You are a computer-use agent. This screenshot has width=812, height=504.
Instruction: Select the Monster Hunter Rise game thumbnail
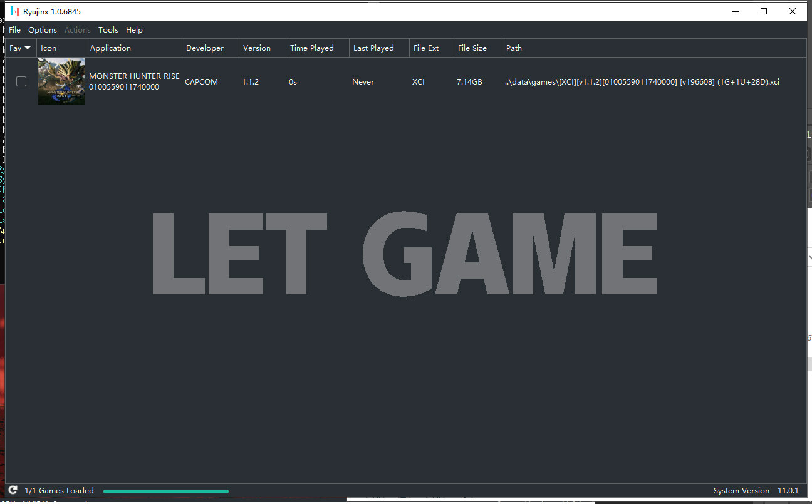tap(61, 81)
